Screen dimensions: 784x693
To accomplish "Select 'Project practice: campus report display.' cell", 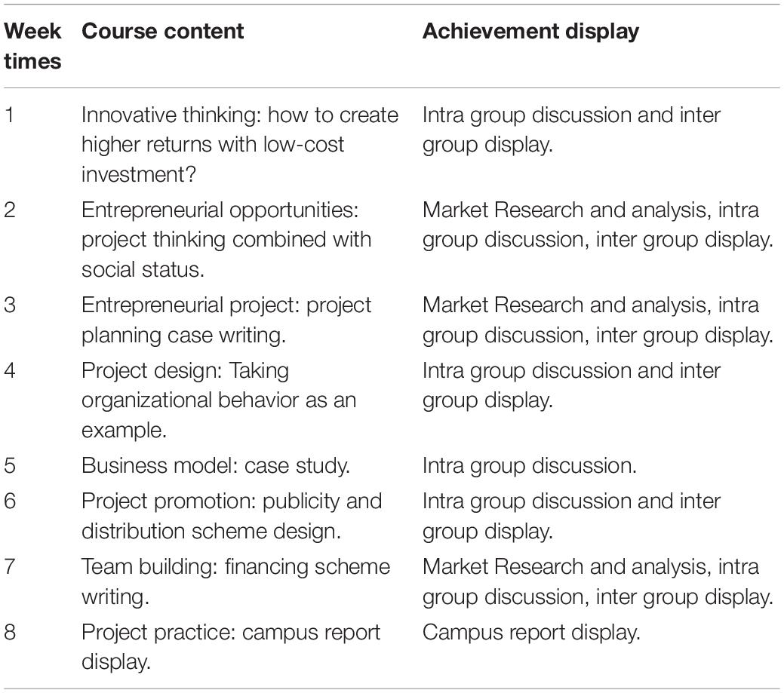I will click(230, 647).
